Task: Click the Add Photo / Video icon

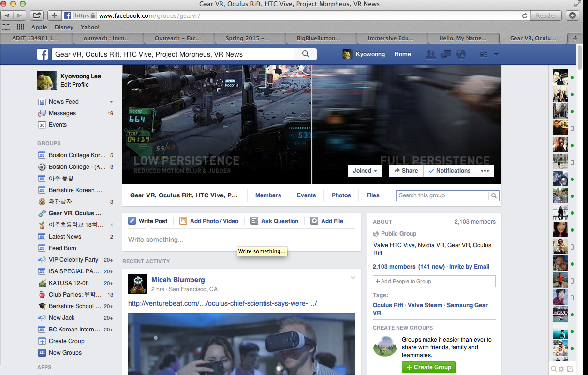Action: pos(183,221)
